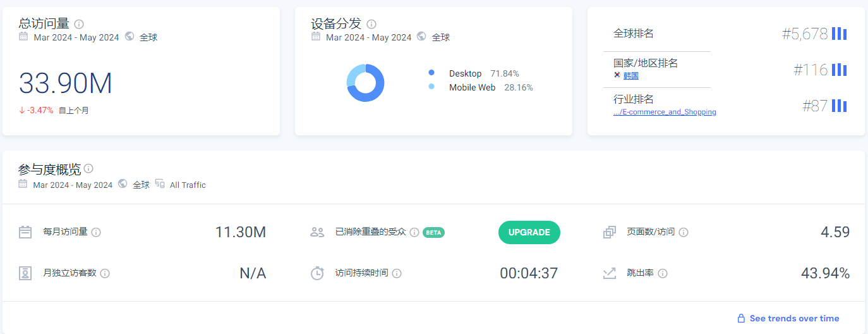This screenshot has height=334, width=868.
Task: Click bar icon beside global rank #5,678
Action: 839,34
